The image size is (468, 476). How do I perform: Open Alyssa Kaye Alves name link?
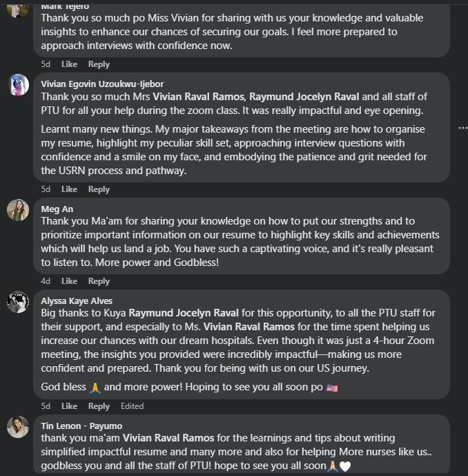[x=77, y=301]
